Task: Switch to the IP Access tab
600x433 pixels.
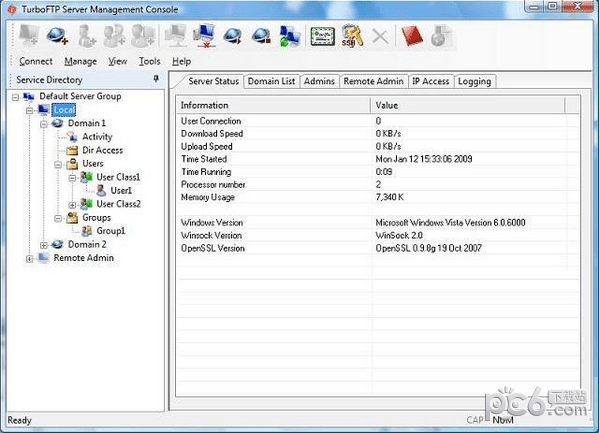Action: click(430, 81)
